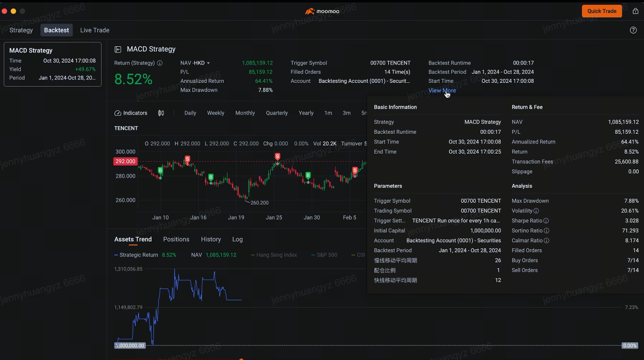Click the green B marker near Jan 30

pyautogui.click(x=308, y=175)
